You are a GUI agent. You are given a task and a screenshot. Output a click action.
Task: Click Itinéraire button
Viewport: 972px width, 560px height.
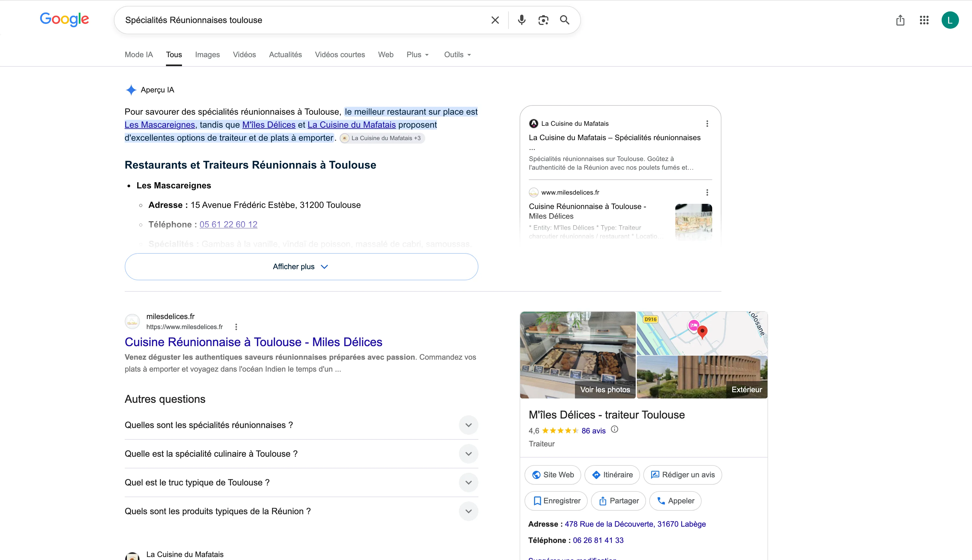612,475
